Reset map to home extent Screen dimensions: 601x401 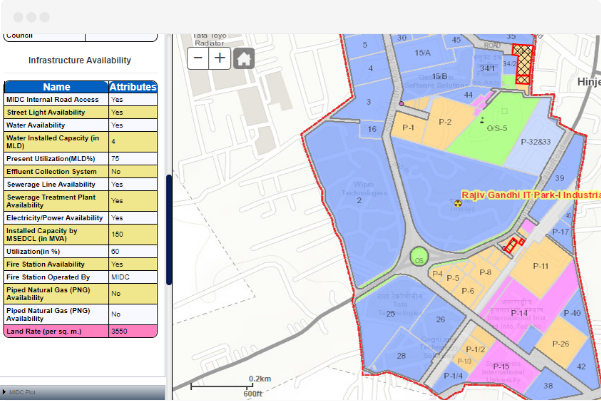[242, 58]
